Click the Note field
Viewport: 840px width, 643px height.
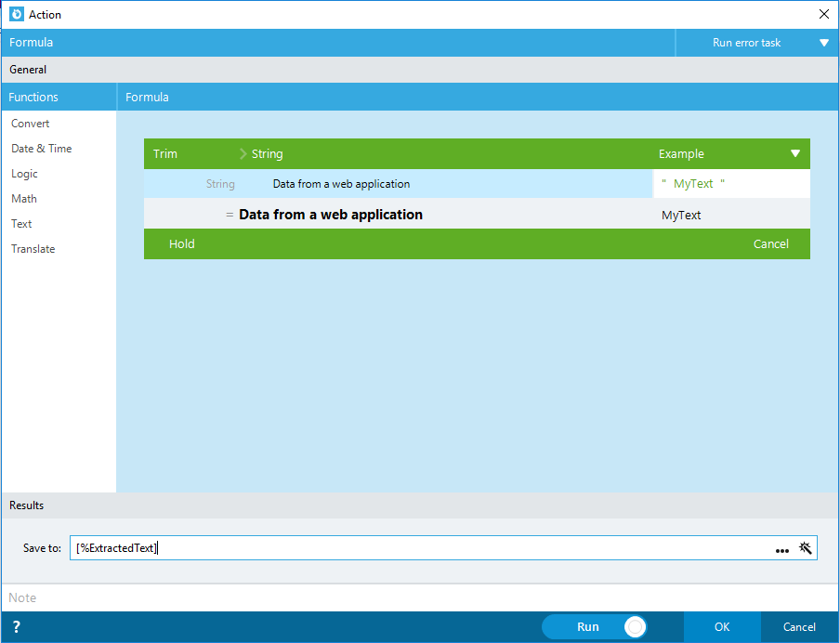[x=420, y=598]
